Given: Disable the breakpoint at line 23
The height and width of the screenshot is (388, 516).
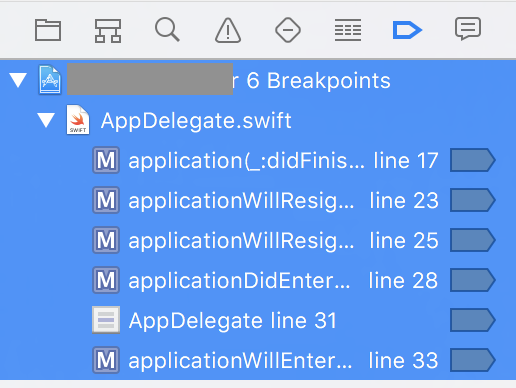Looking at the screenshot, I should click(x=473, y=200).
